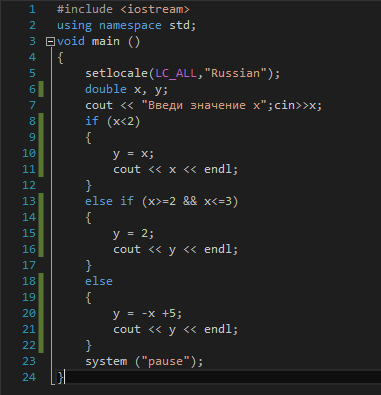Click 'endl' on line 11
Image resolution: width=381 pixels, height=395 pixels.
(218, 169)
